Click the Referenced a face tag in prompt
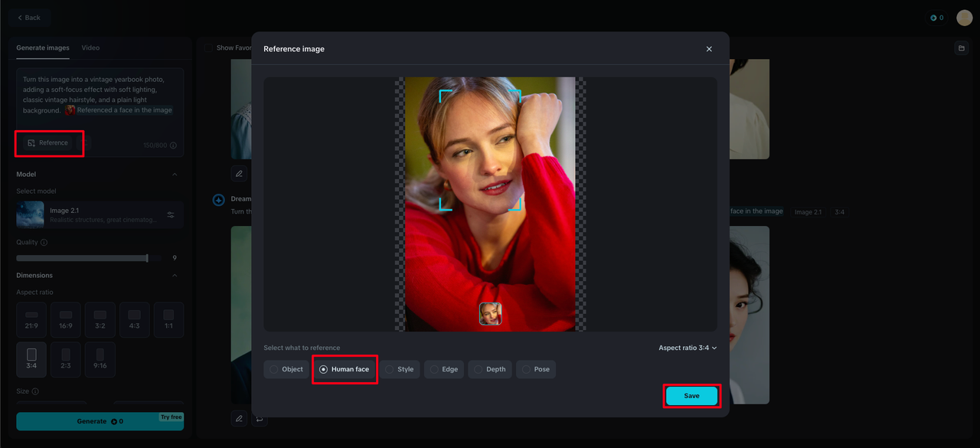The width and height of the screenshot is (980, 448). (119, 110)
